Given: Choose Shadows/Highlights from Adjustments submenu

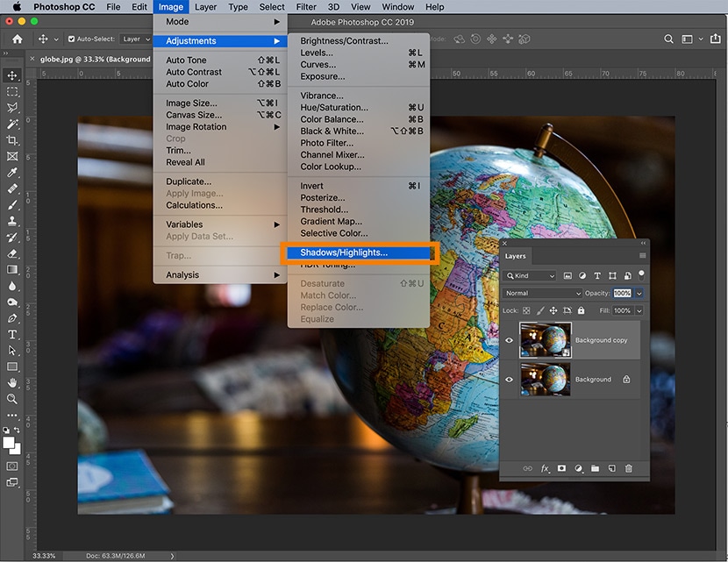Looking at the screenshot, I should 344,253.
